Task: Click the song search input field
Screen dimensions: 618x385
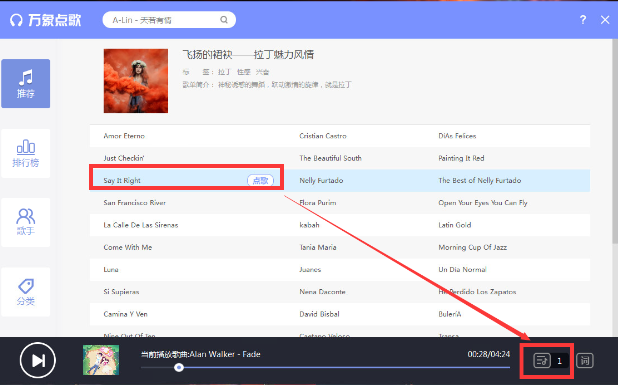Action: point(169,20)
